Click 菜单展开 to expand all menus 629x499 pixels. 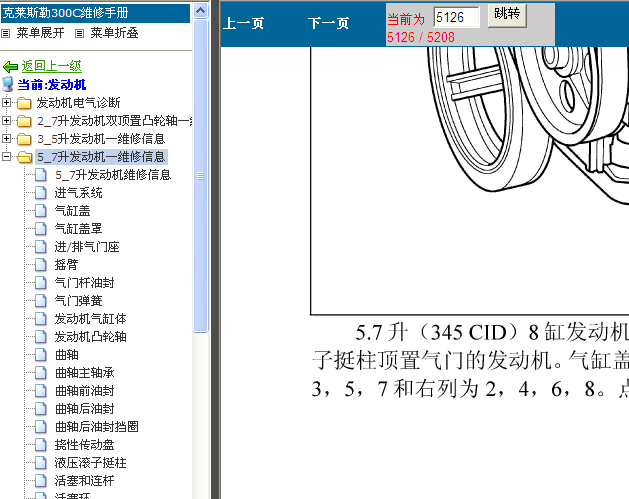point(41,33)
